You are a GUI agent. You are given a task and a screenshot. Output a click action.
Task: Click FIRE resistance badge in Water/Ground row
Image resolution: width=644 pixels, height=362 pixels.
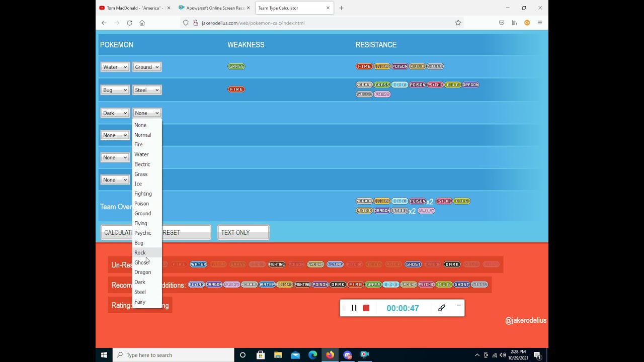[364, 66]
